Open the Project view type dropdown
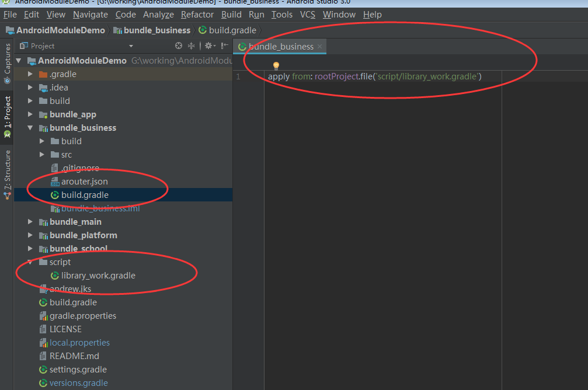 [x=131, y=46]
